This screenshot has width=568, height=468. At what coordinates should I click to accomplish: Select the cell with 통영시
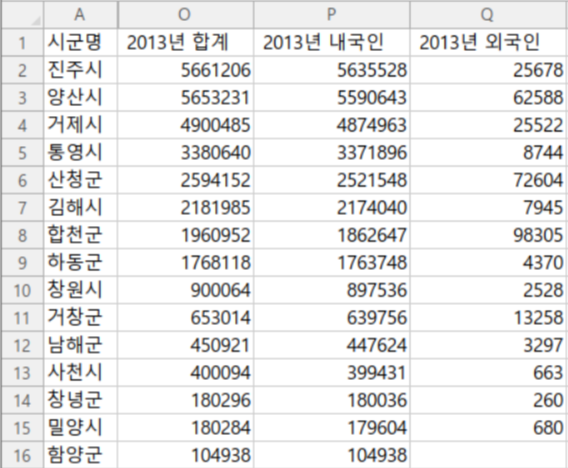click(80, 153)
